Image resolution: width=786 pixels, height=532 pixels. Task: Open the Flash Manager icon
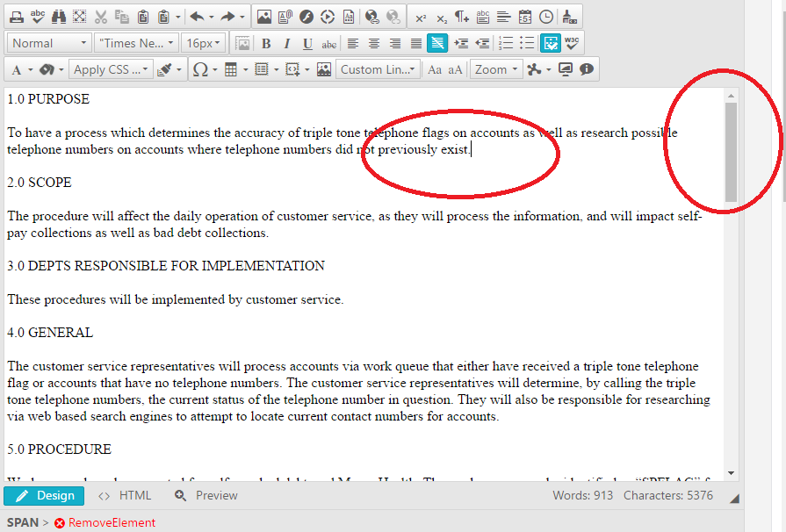click(306, 17)
